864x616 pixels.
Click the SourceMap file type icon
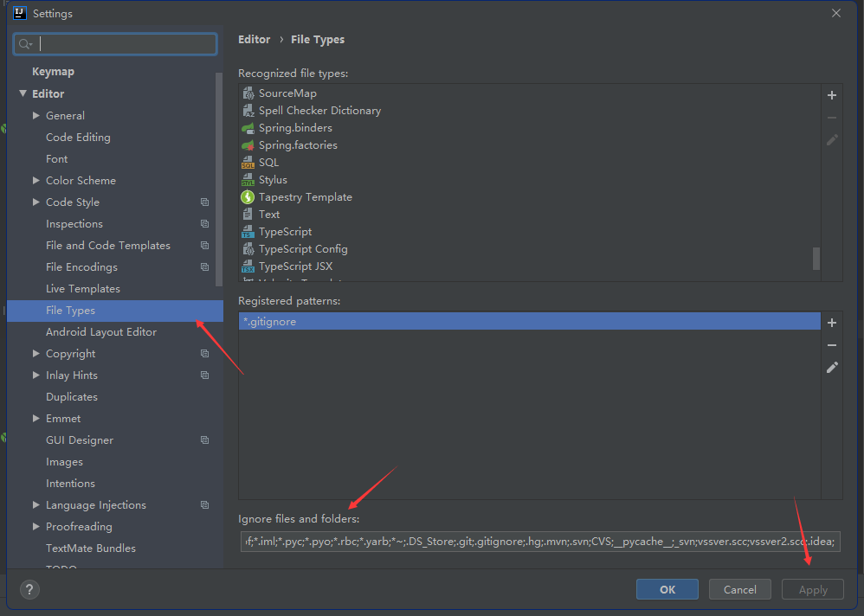pyautogui.click(x=248, y=93)
